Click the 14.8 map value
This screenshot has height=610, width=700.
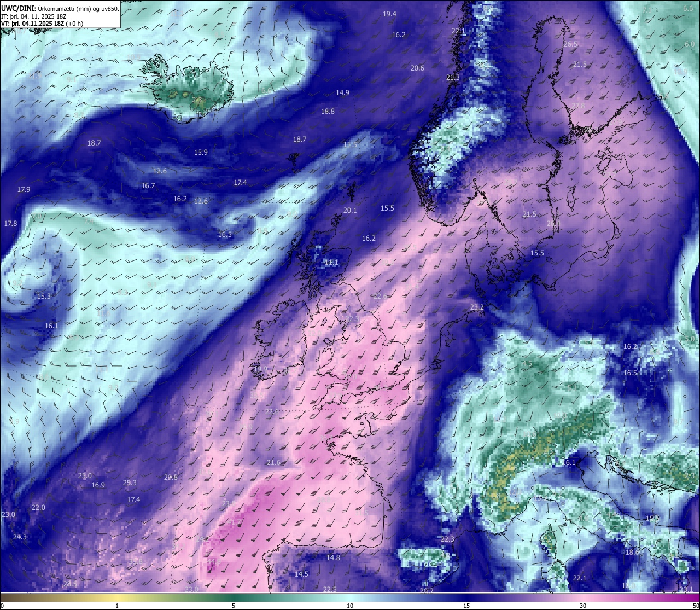coord(333,558)
